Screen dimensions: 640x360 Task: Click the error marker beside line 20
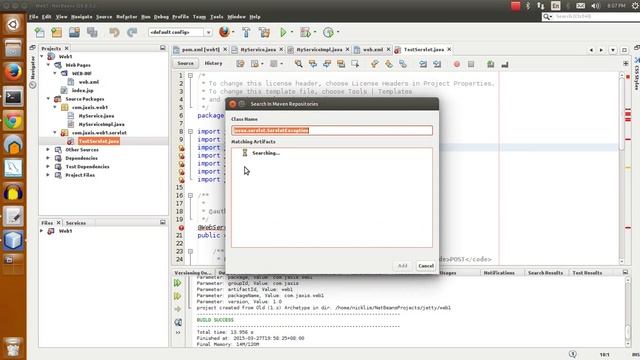coord(181,228)
